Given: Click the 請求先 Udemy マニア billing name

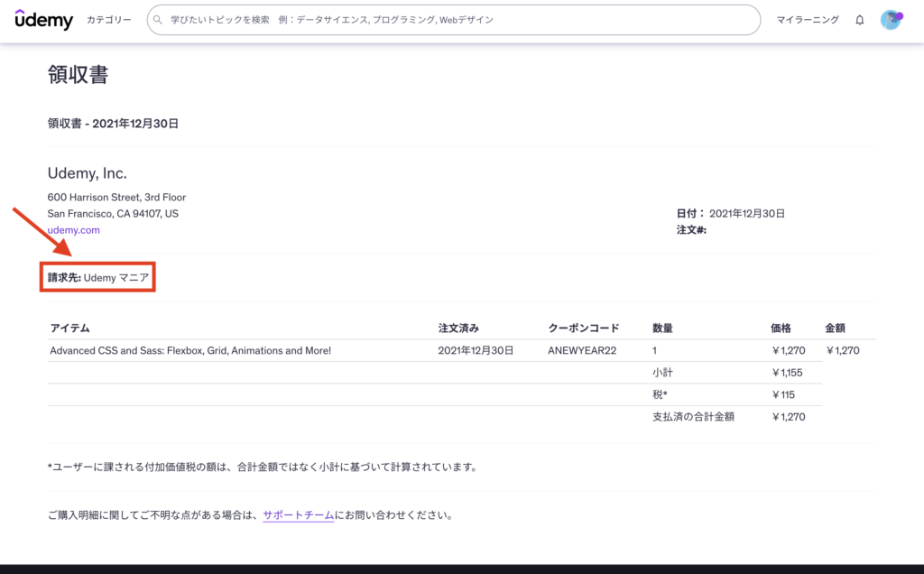Looking at the screenshot, I should (x=98, y=278).
